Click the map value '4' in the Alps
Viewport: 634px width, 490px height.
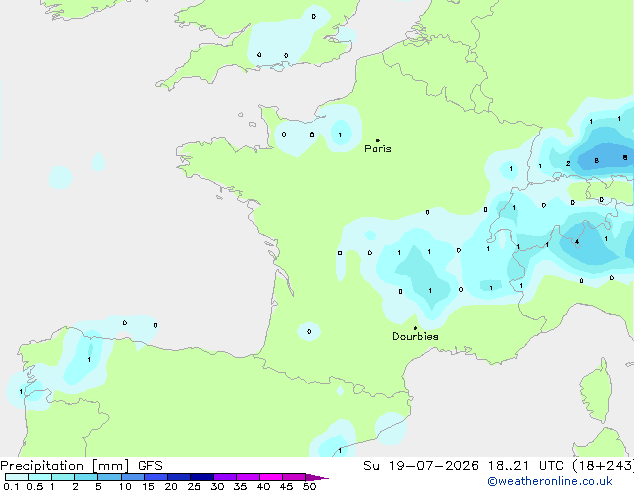tap(577, 242)
